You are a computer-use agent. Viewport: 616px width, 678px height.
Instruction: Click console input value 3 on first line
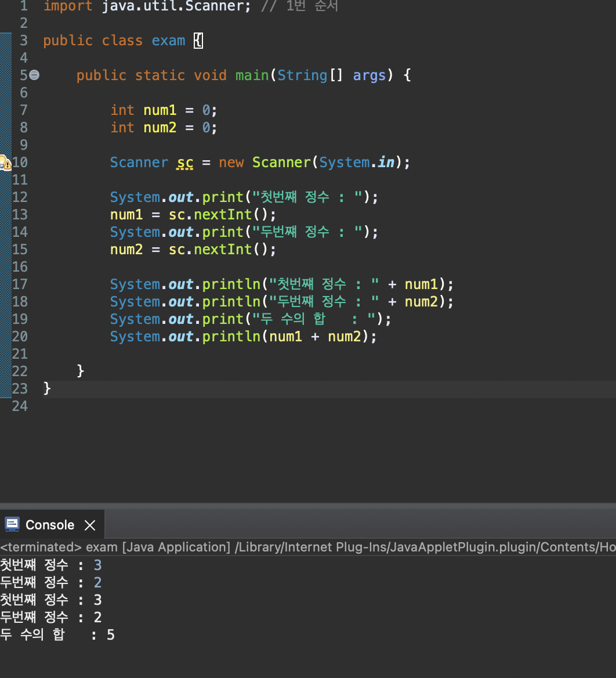(97, 565)
